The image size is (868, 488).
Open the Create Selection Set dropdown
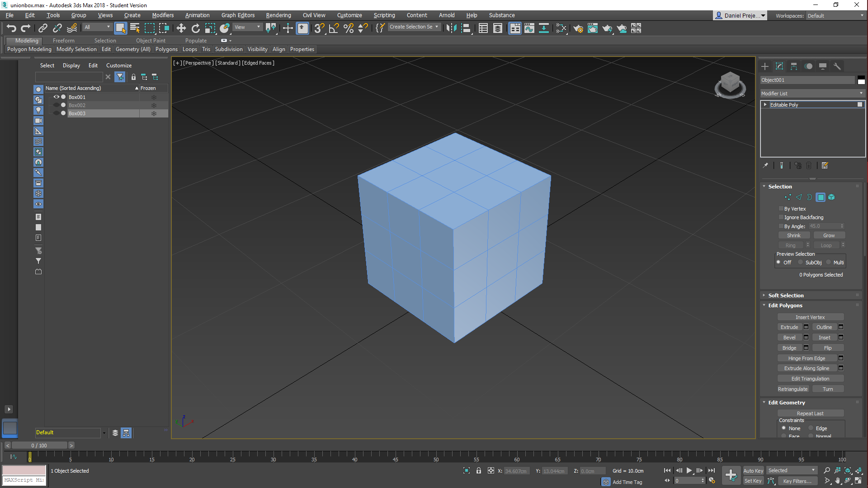[x=437, y=27]
